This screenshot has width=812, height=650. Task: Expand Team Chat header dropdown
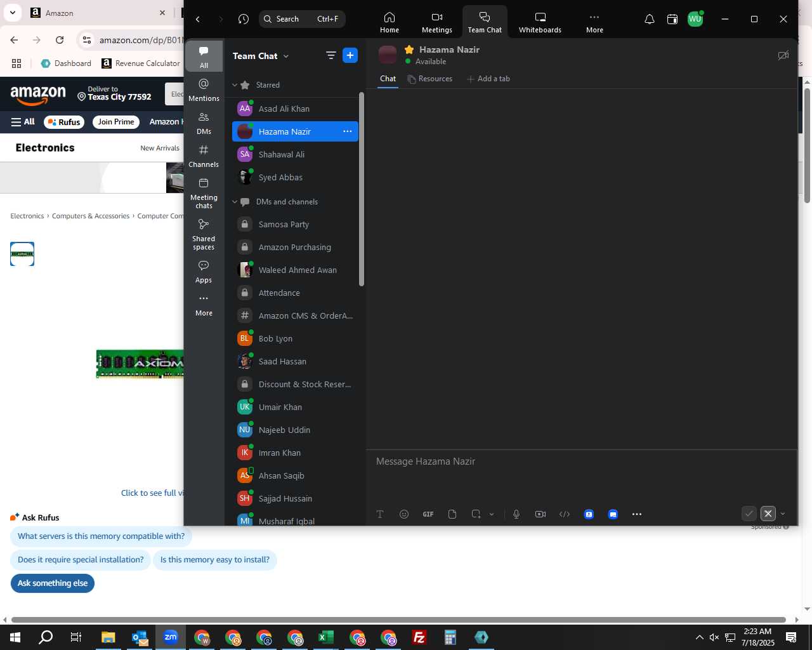pos(286,56)
